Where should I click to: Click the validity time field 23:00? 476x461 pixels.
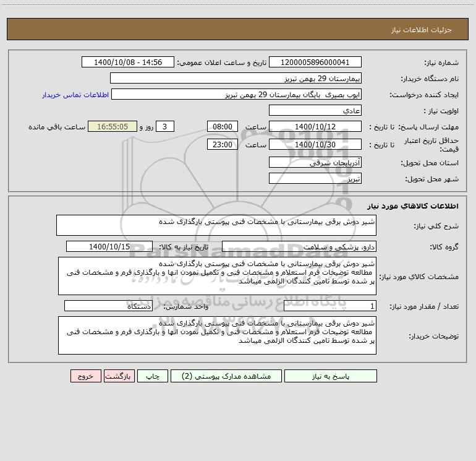click(222, 144)
